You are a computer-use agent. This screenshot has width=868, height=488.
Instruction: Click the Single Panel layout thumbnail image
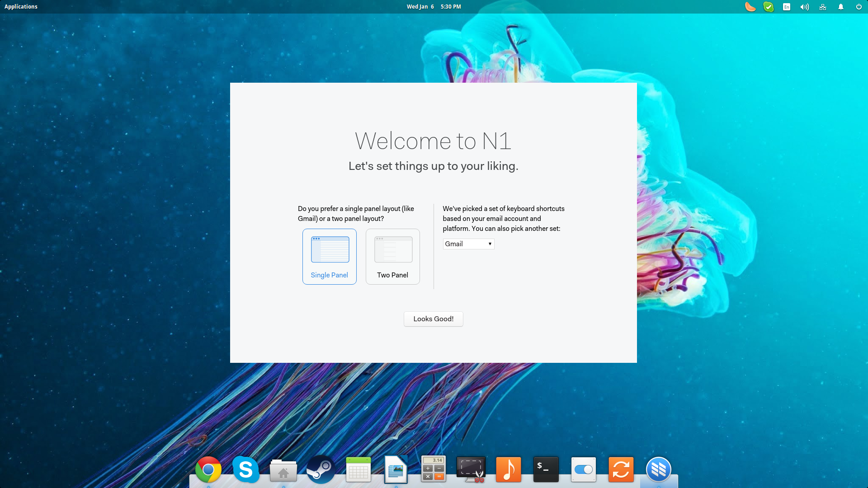click(330, 249)
